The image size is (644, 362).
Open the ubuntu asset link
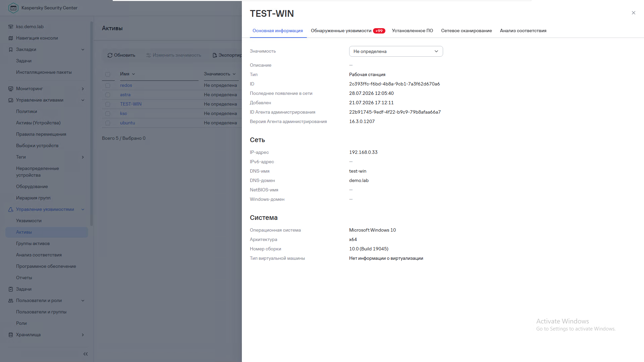pyautogui.click(x=127, y=123)
